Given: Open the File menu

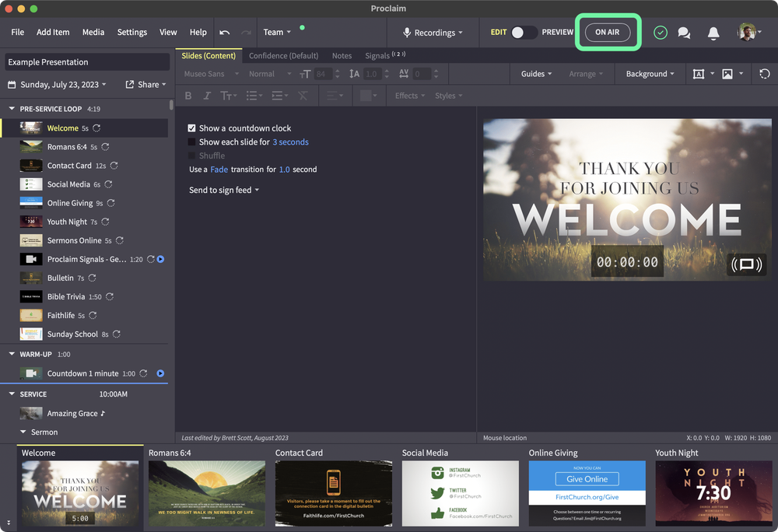Looking at the screenshot, I should coord(17,32).
